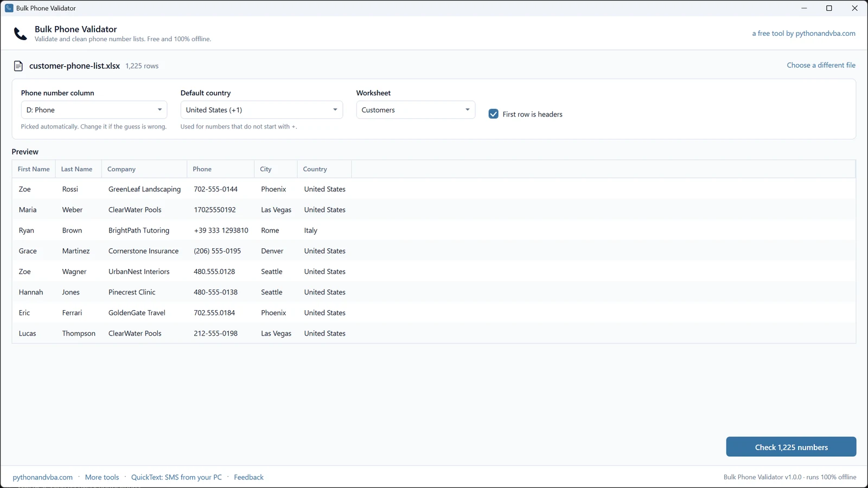
Task: Open the Worksheet Customers dropdown
Action: point(416,110)
